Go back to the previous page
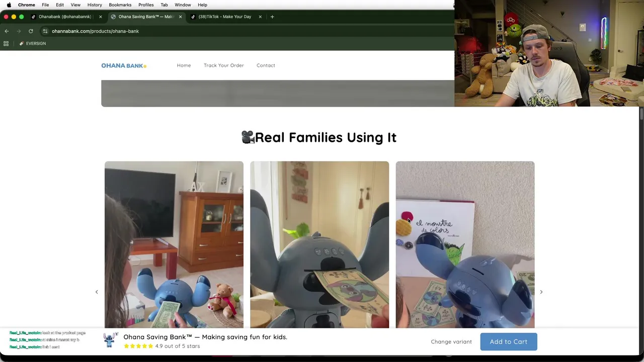Viewport: 644px width, 362px height. pos(7,31)
